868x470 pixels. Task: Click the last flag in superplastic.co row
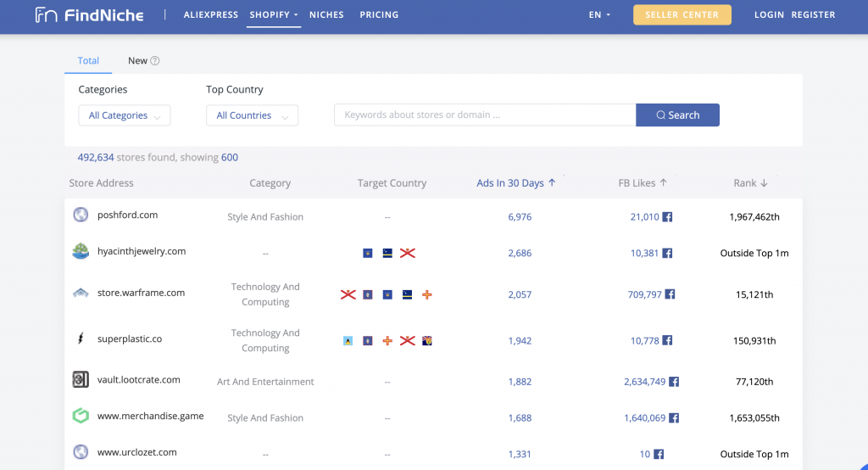coord(427,340)
